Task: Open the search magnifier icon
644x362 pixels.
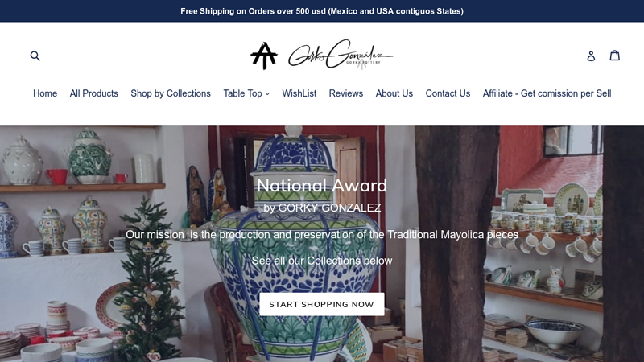Action: pos(35,56)
